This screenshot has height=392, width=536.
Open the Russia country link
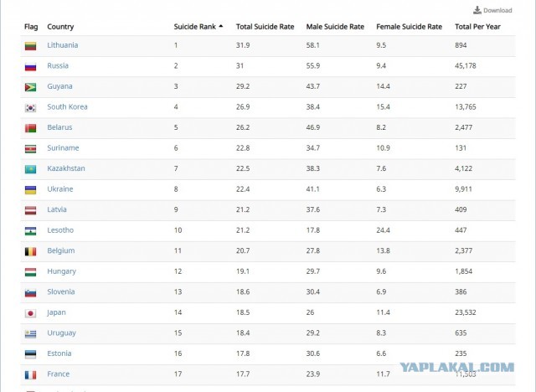pos(58,65)
